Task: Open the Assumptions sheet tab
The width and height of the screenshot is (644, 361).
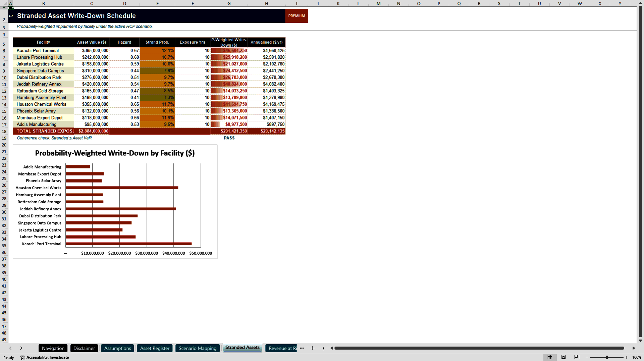Action: tap(117, 348)
